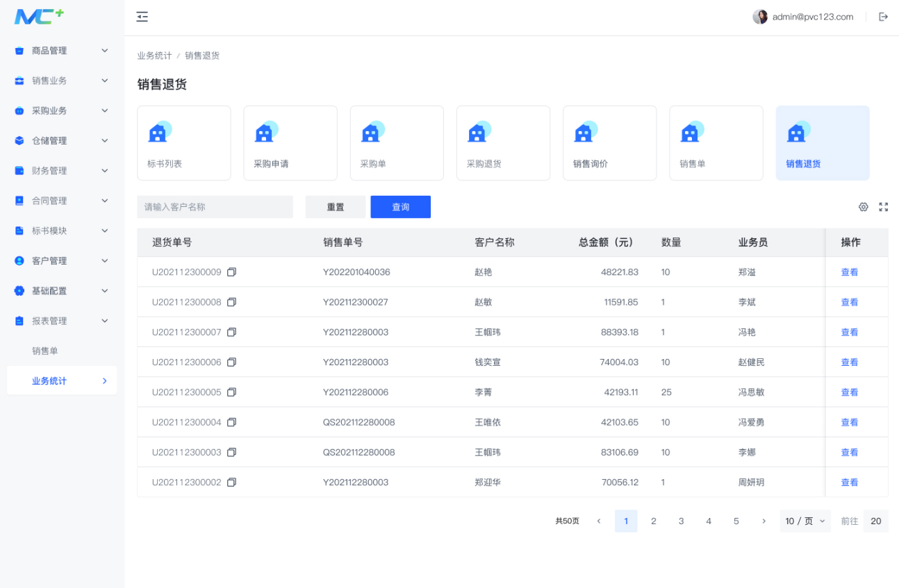This screenshot has height=588, width=899.
Task: Open the 采购单 card
Action: pos(397,143)
